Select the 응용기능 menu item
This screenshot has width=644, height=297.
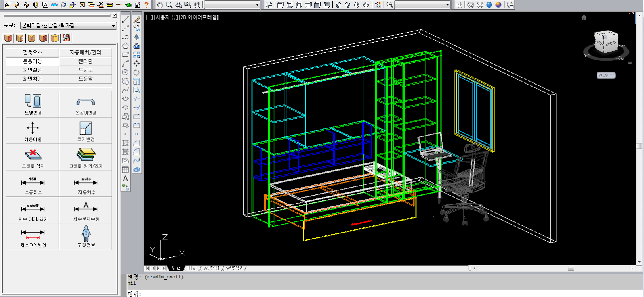(x=33, y=61)
